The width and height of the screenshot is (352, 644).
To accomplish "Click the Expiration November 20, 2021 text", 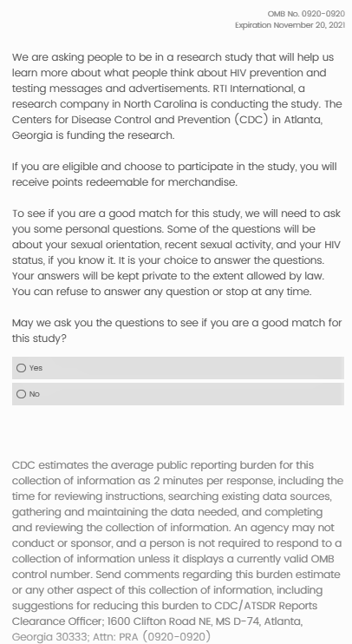I will [290, 25].
